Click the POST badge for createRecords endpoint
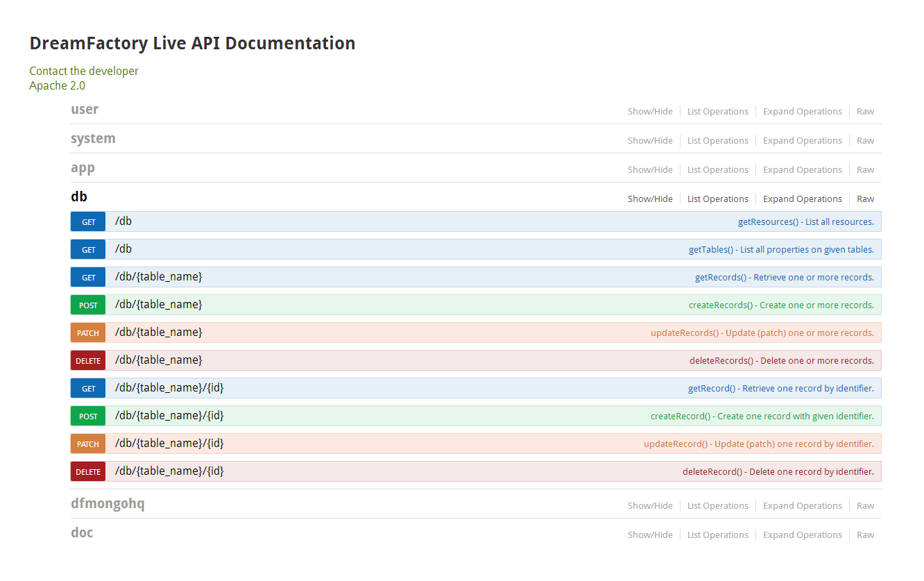 pyautogui.click(x=87, y=304)
